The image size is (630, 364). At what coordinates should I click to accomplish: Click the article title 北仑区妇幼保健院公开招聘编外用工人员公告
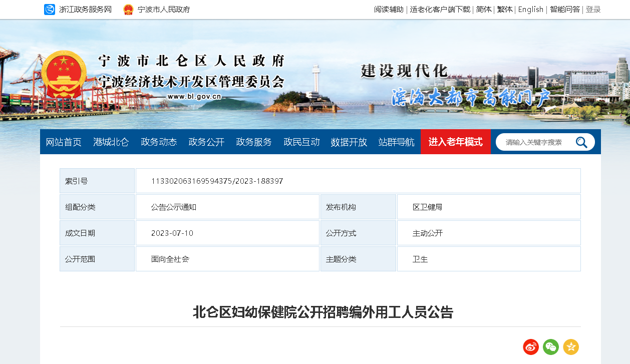click(323, 312)
